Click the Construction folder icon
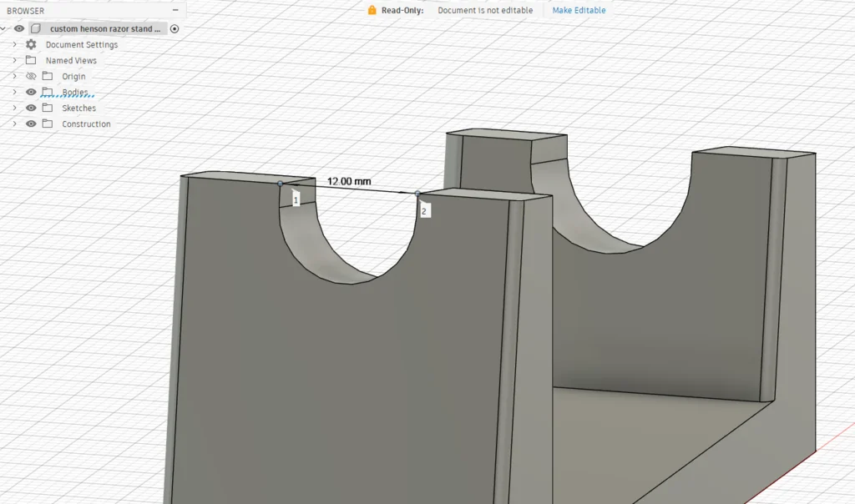855x504 pixels. coord(47,123)
